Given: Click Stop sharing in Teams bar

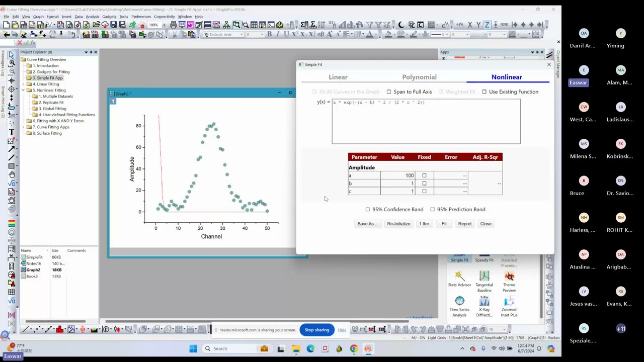Looking at the screenshot, I should (x=317, y=330).
